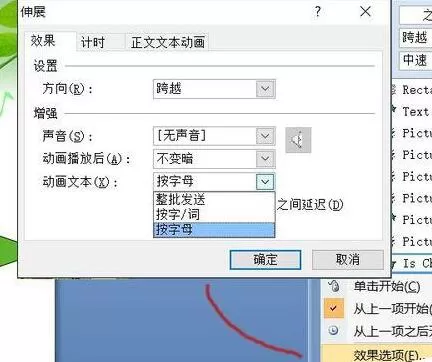Image resolution: width=432 pixels, height=362 pixels.
Task: Click the question mark help icon
Action: (318, 12)
